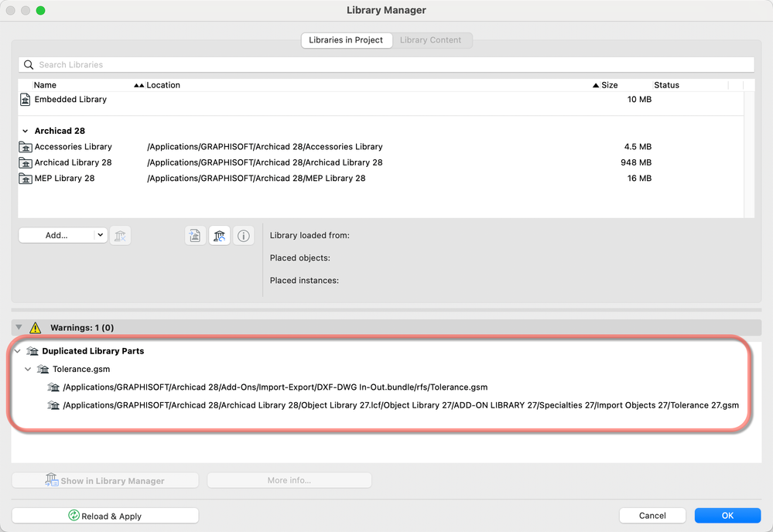
Task: Click the icon of the Tolerance 27.gsm path
Action: point(53,405)
